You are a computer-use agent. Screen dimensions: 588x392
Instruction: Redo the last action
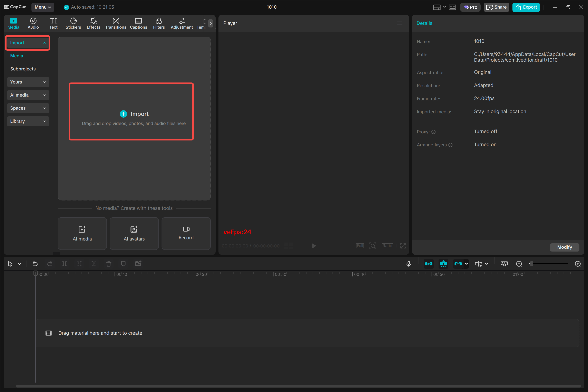pyautogui.click(x=50, y=264)
